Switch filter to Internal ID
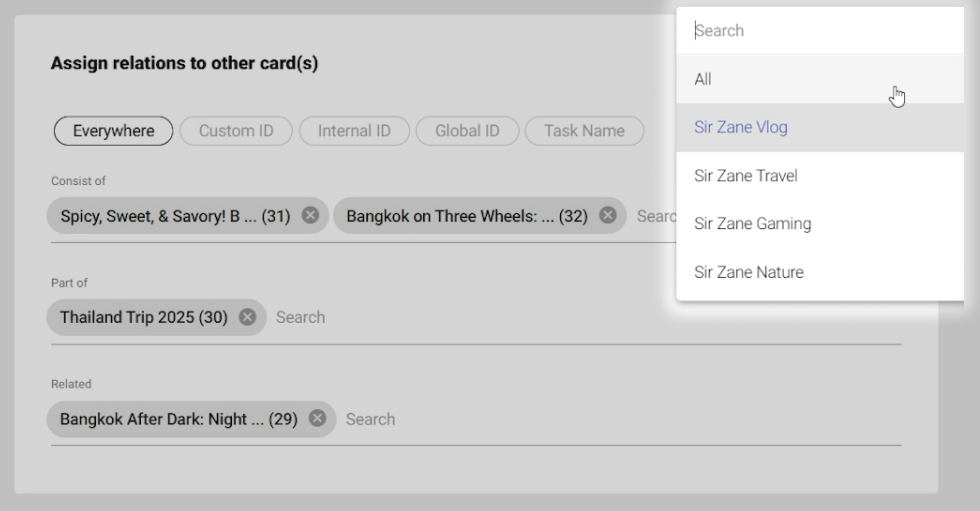 354,130
